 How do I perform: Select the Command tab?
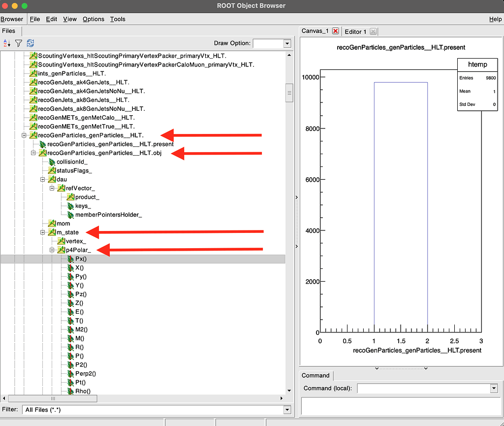coord(315,376)
